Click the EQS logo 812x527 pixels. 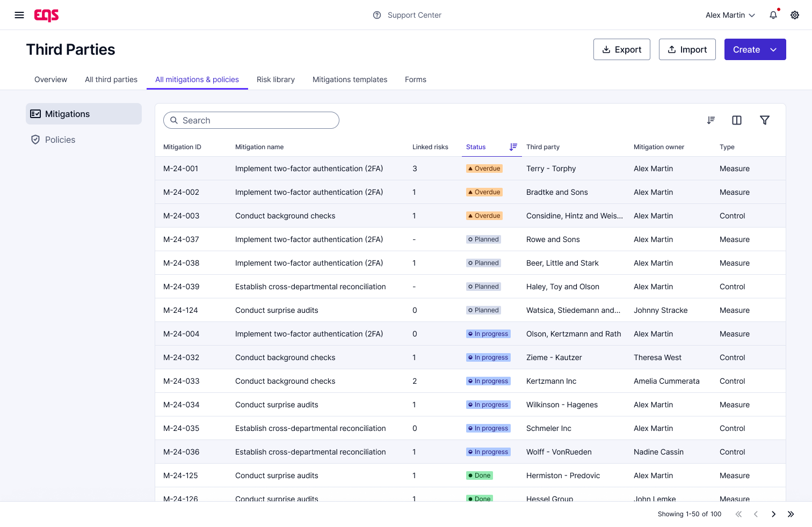pyautogui.click(x=46, y=15)
